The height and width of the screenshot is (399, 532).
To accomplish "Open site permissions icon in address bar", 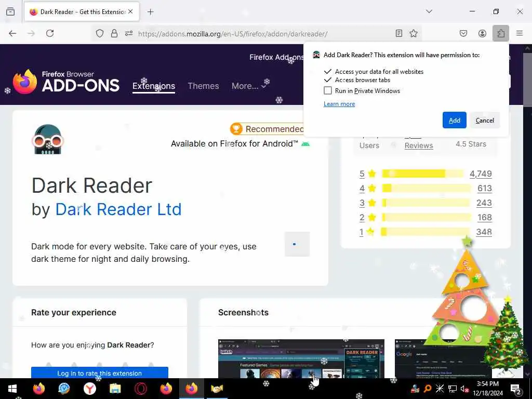I will click(129, 33).
